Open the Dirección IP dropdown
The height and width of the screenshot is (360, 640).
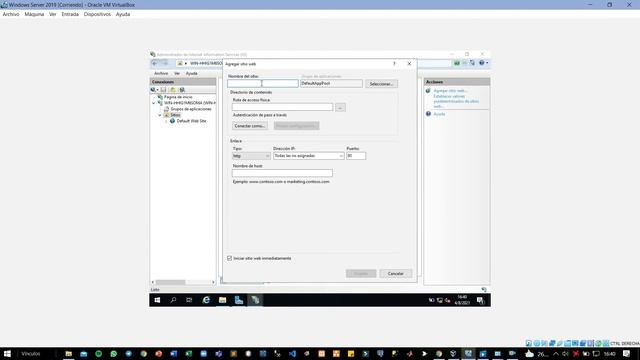pyautogui.click(x=309, y=156)
